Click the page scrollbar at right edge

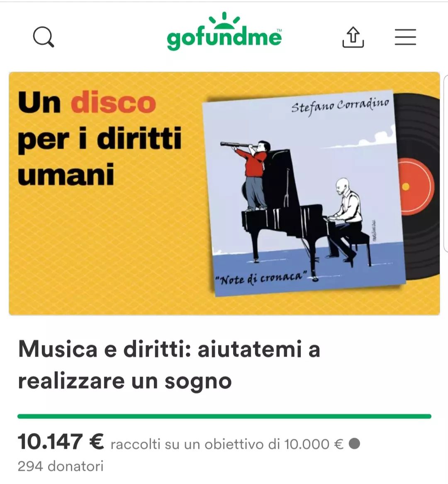click(446, 164)
